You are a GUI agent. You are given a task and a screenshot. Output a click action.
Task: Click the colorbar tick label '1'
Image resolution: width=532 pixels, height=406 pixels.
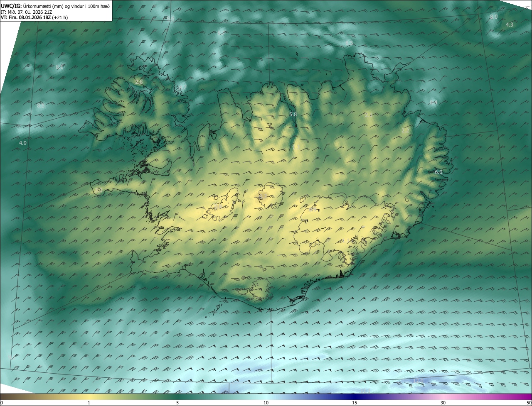(x=89, y=403)
